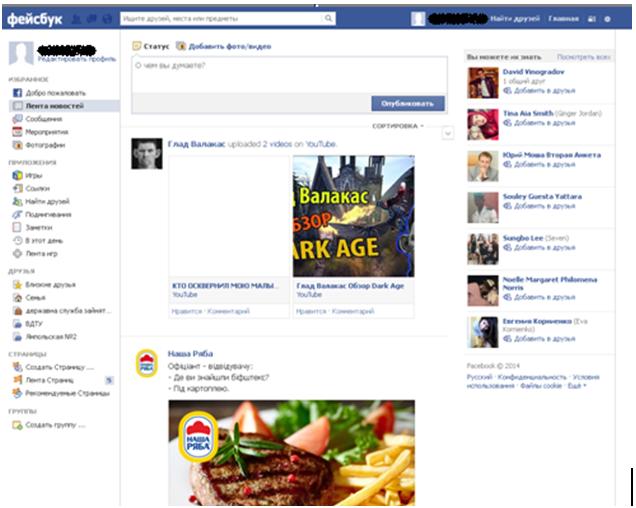The image size is (636, 508).
Task: Expand the Сортировка sort dropdown
Action: [x=398, y=126]
